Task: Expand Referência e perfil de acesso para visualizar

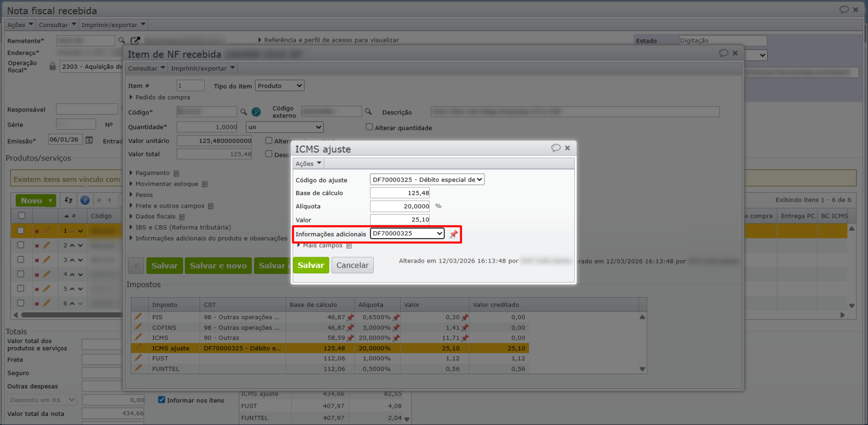Action: pos(328,40)
